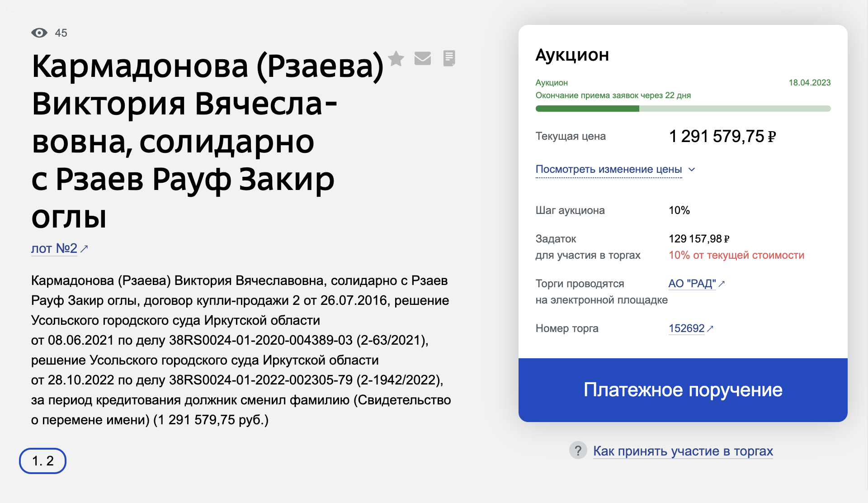Open Как принять участие в торгах link
Image resolution: width=868 pixels, height=503 pixels.
pyautogui.click(x=683, y=451)
